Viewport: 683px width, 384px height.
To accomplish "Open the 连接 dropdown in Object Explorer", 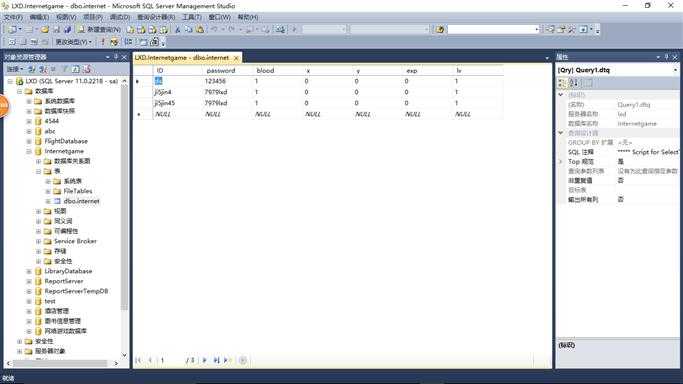I will (14, 69).
